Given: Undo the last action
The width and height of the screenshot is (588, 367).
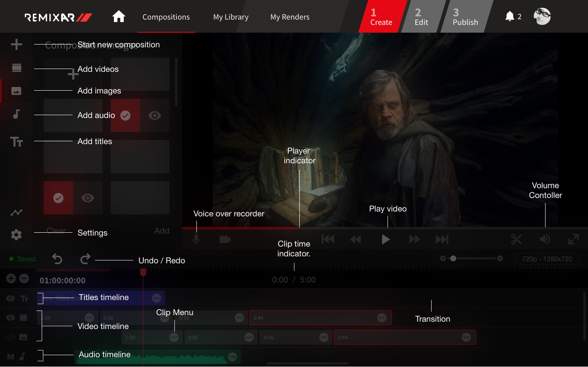Looking at the screenshot, I should point(57,259).
